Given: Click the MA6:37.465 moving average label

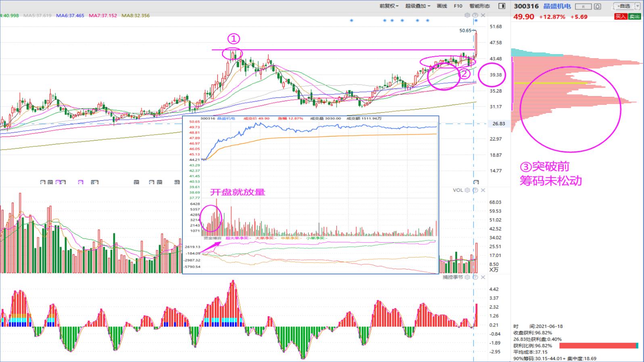Looking at the screenshot, I should [70, 15].
